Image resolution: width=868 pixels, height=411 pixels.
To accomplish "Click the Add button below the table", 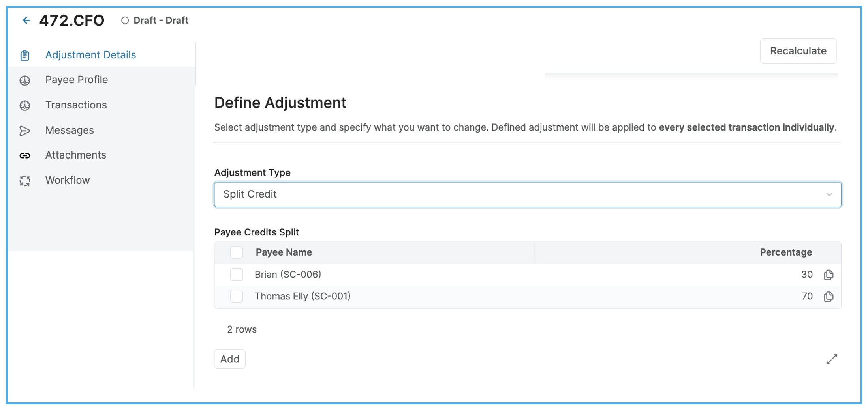I will tap(230, 359).
